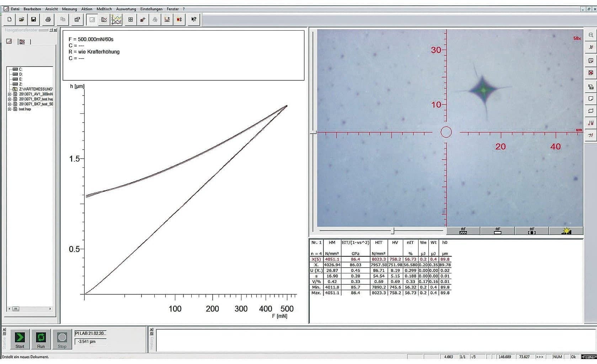The width and height of the screenshot is (597, 364).
Task: Activate the context help arrow icon
Action: [194, 20]
